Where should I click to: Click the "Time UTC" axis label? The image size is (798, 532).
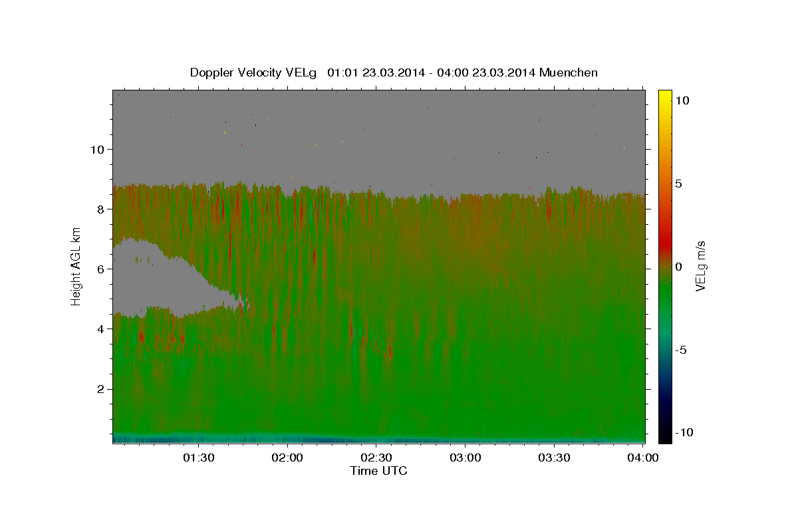(378, 471)
